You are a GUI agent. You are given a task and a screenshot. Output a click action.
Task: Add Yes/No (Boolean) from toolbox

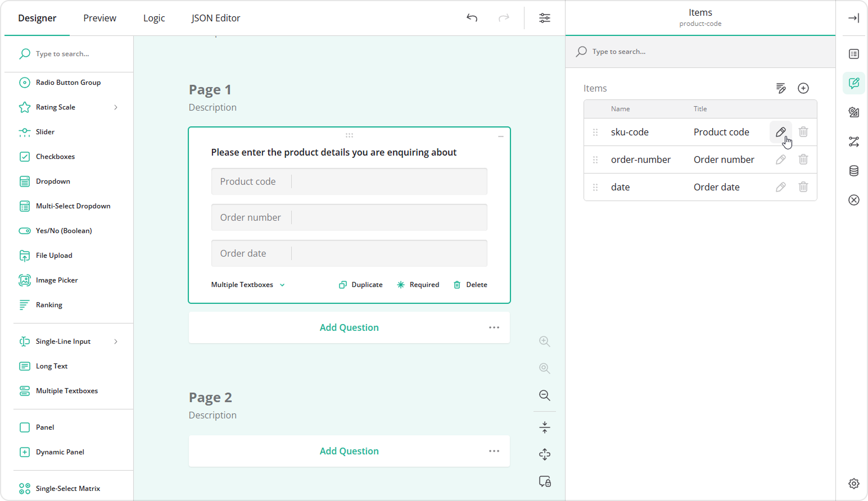click(64, 231)
